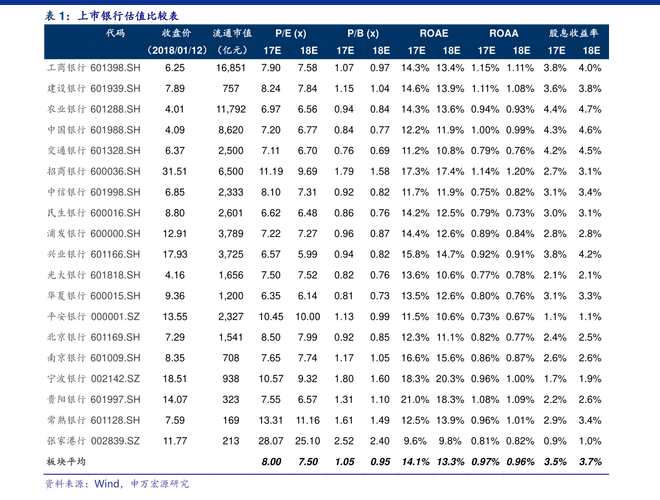Image resolution: width=660 pixels, height=500 pixels.
Task: Click stock code 600015.SH
Action: tap(115, 296)
